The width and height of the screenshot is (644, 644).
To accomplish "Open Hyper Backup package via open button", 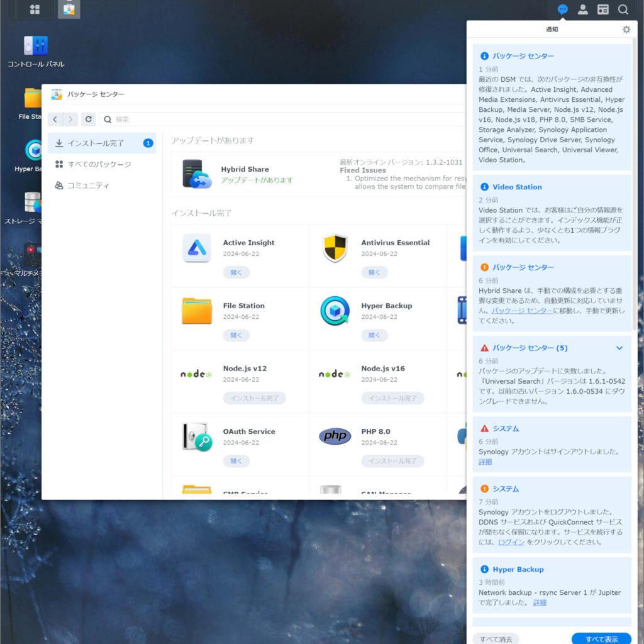I will click(x=375, y=336).
